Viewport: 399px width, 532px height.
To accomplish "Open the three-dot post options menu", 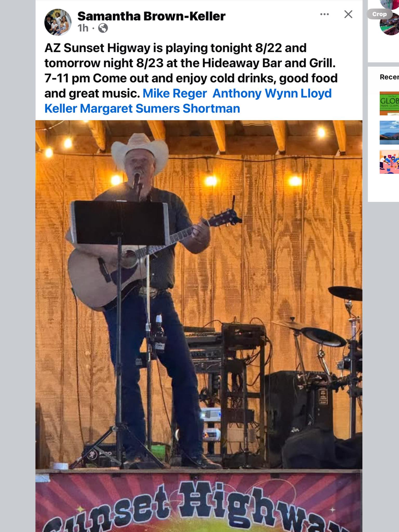I will [x=324, y=14].
